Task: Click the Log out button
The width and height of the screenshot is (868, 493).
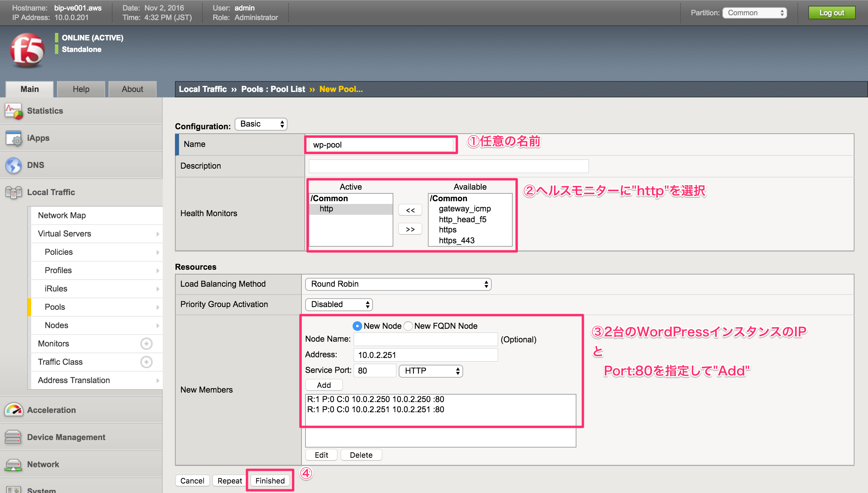Action: tap(832, 13)
